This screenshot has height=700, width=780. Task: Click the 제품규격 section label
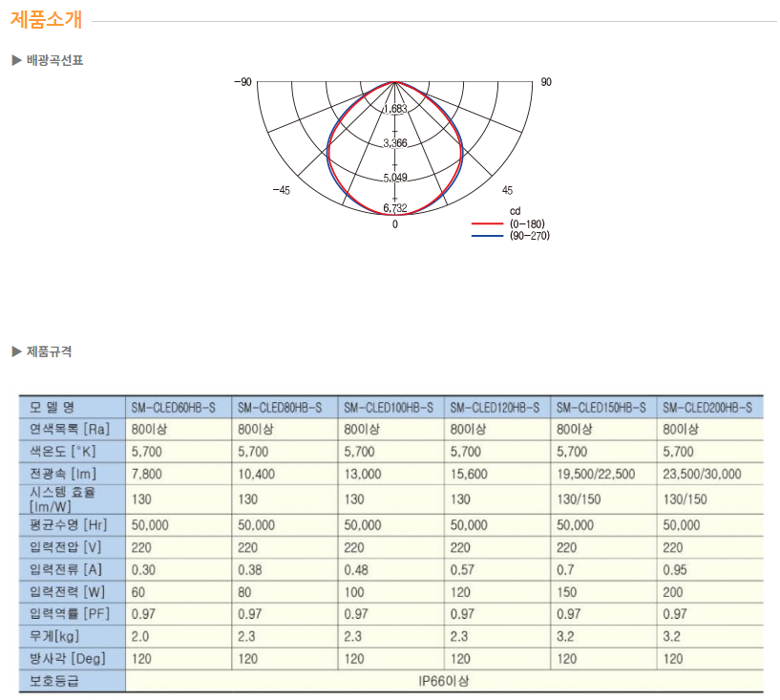click(x=49, y=351)
